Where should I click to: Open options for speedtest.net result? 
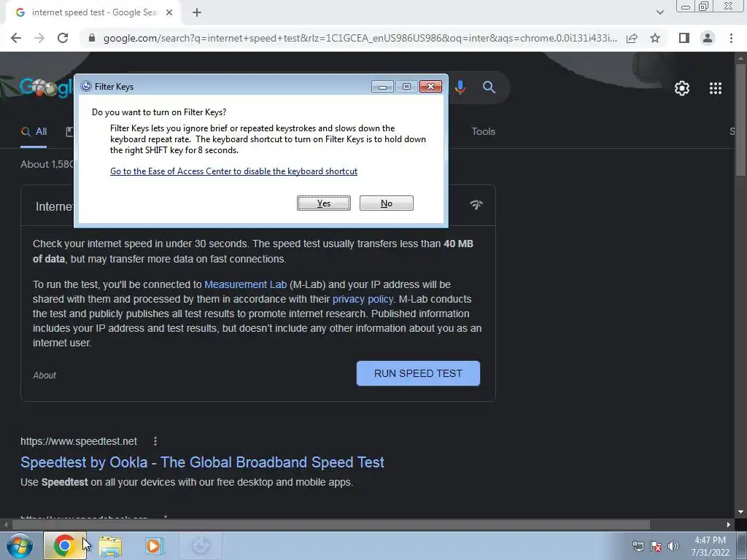pos(155,441)
